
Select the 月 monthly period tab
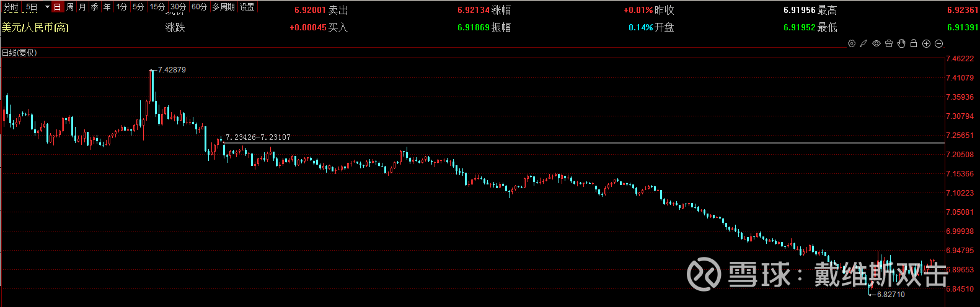[82, 7]
